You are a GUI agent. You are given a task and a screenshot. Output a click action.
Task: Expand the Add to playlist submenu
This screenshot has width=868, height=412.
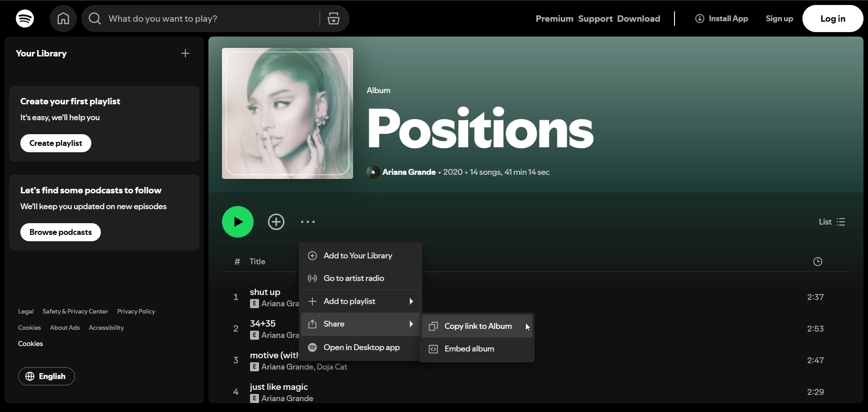360,301
